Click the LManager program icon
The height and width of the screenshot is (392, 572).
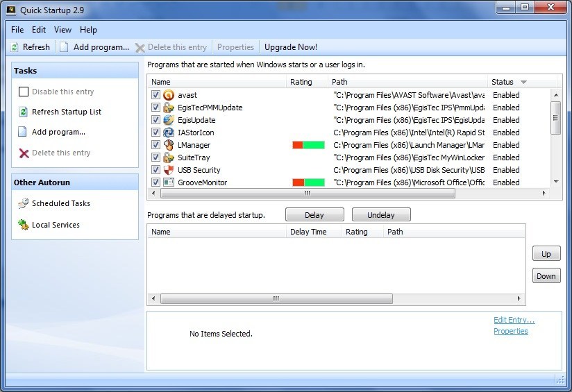click(169, 145)
